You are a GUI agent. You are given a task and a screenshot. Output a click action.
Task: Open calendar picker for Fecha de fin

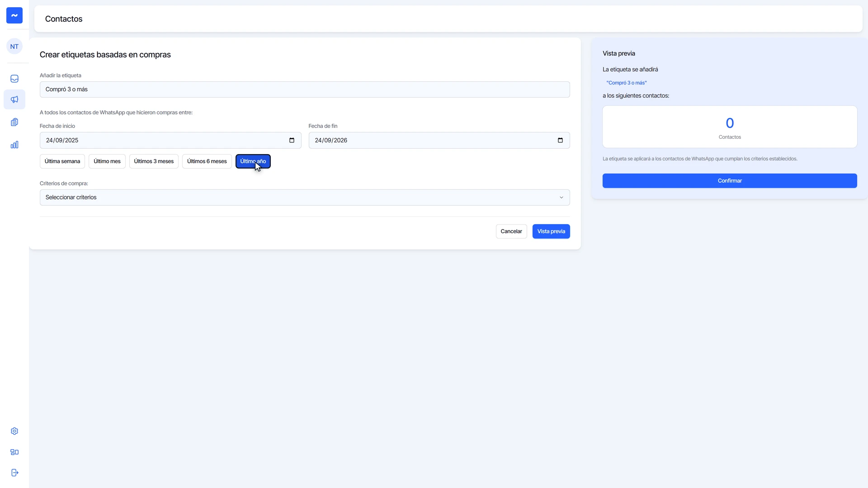click(560, 140)
